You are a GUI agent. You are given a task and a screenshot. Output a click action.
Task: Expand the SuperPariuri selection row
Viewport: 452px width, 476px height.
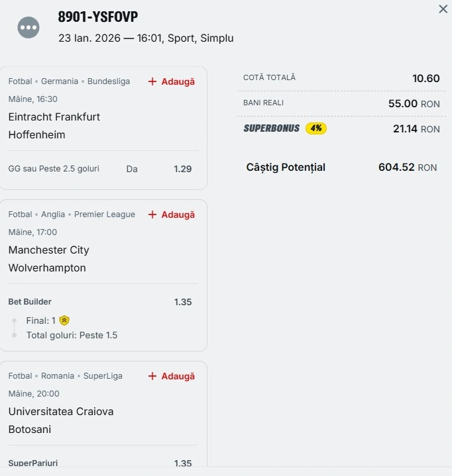(33, 463)
